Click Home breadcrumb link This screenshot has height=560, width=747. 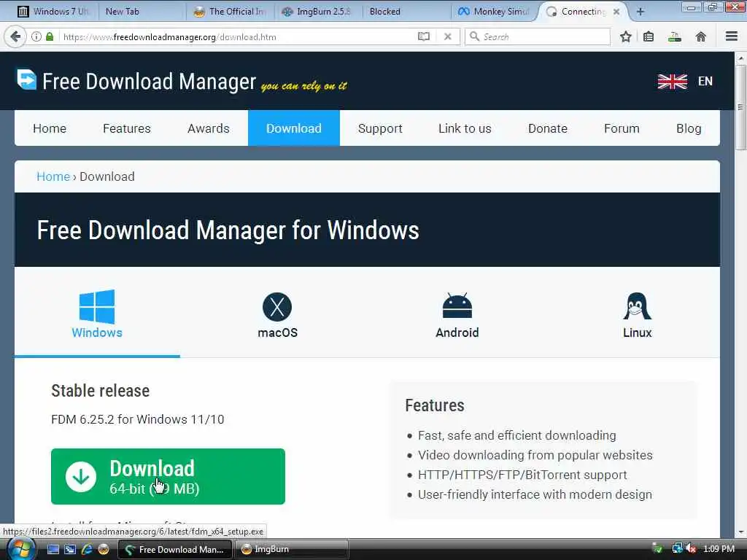(x=53, y=176)
